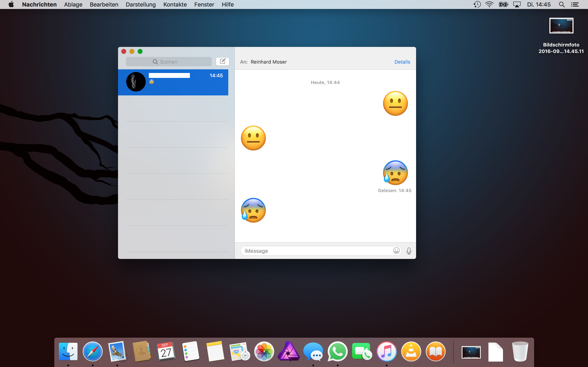Click the Suchen search field
The height and width of the screenshot is (367, 588).
tap(169, 62)
